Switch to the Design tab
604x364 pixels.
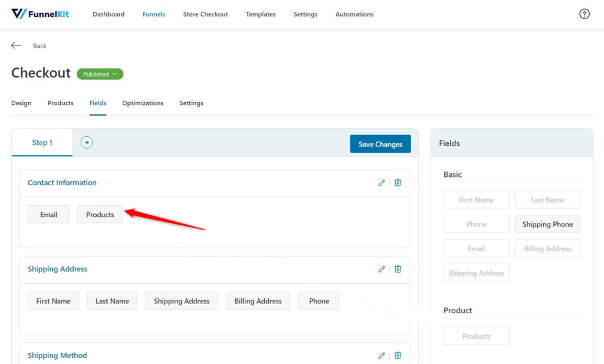click(21, 103)
